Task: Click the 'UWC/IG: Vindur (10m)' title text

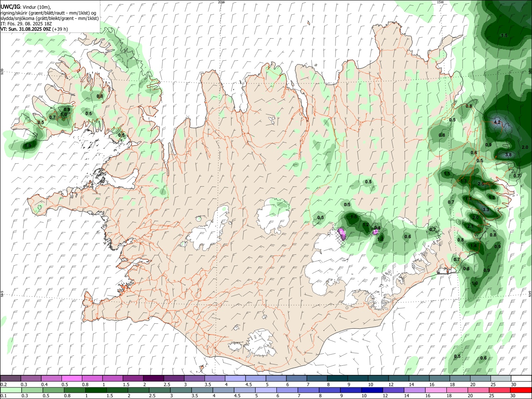Action: 26,7
